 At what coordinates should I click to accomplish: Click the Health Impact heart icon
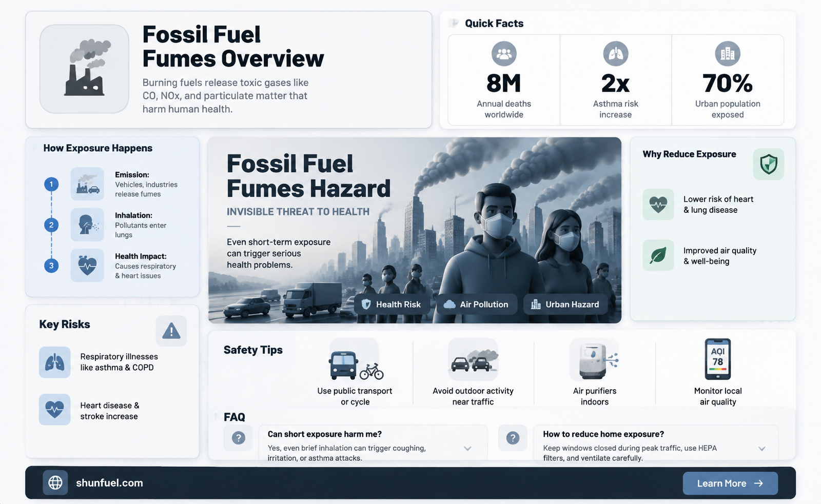pos(87,265)
